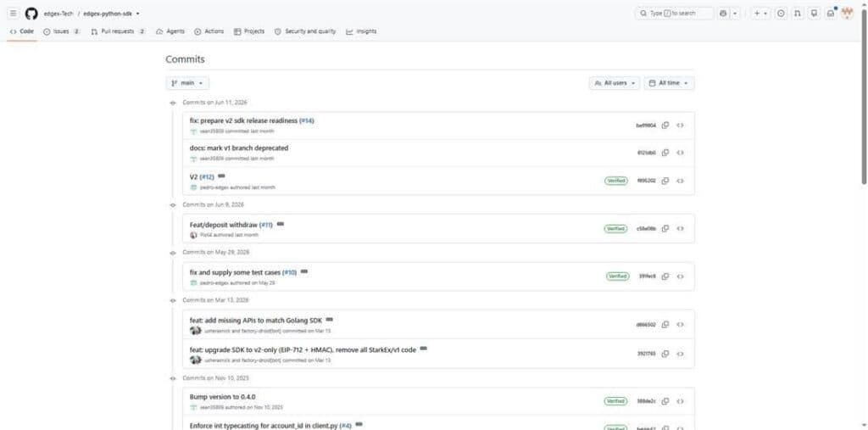Switch to the Insights tab
The width and height of the screenshot is (868, 430).
tap(361, 31)
